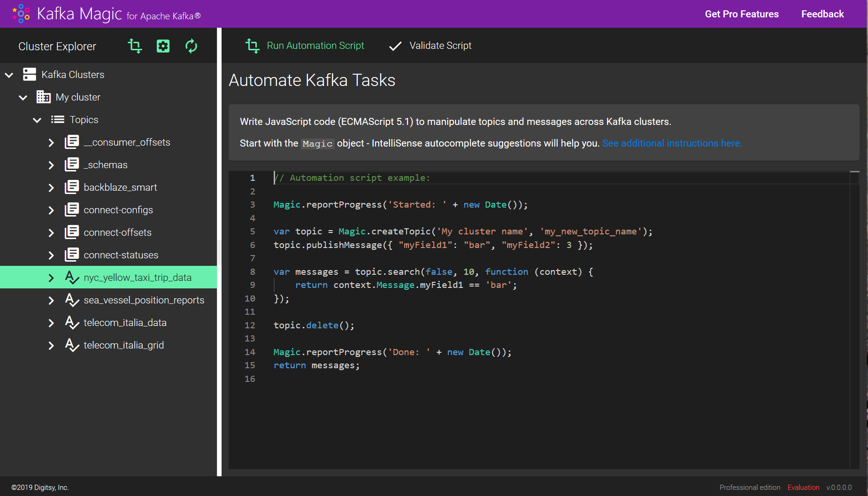Select the sea_vessel_position_reports topic name
The image size is (868, 496).
(x=144, y=300)
